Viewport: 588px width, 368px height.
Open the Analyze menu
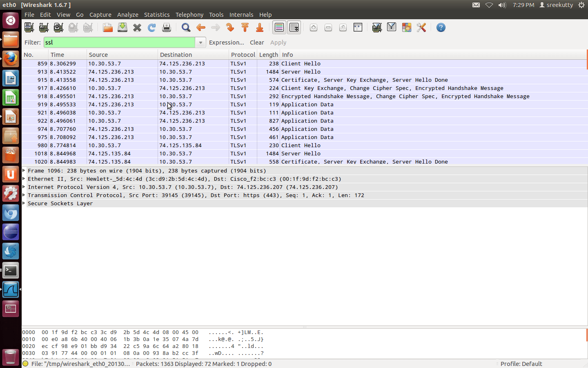[128, 15]
